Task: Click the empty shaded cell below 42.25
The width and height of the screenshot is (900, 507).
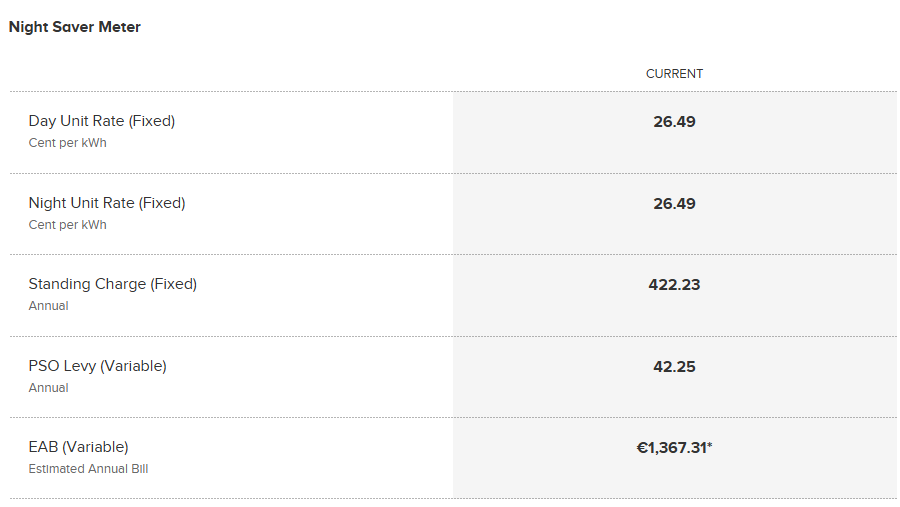Action: pos(674,396)
